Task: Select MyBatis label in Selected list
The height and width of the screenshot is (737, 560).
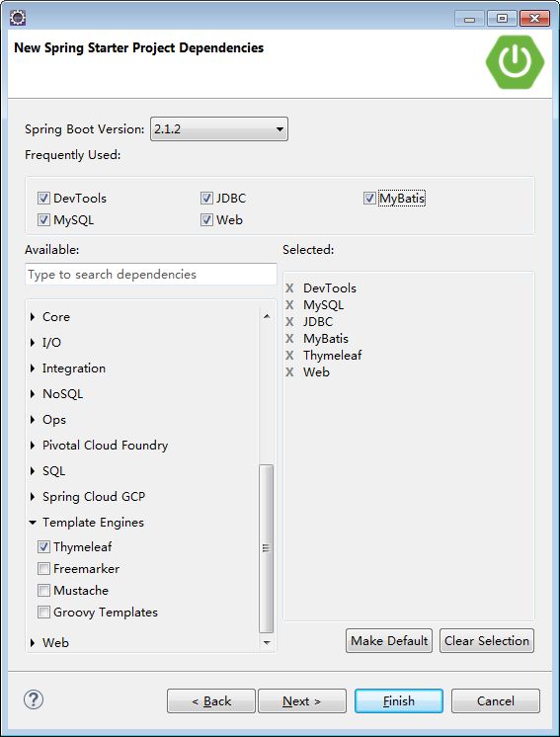Action: tap(326, 339)
